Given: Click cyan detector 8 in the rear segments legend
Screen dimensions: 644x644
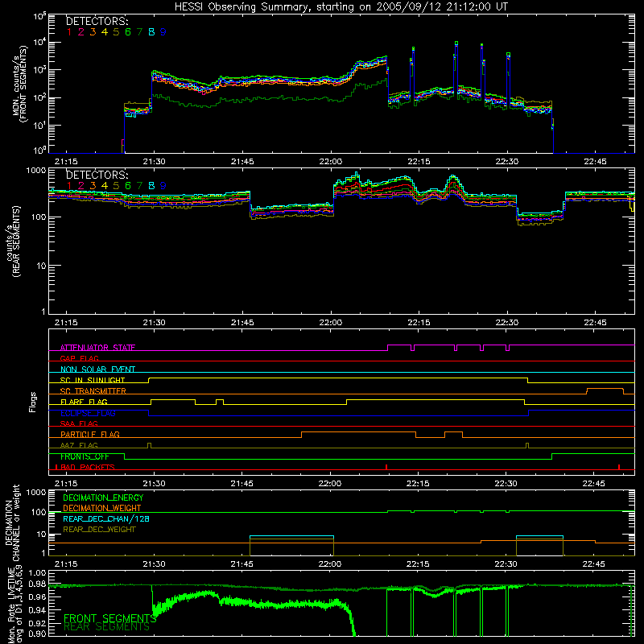Looking at the screenshot, I should (151, 186).
